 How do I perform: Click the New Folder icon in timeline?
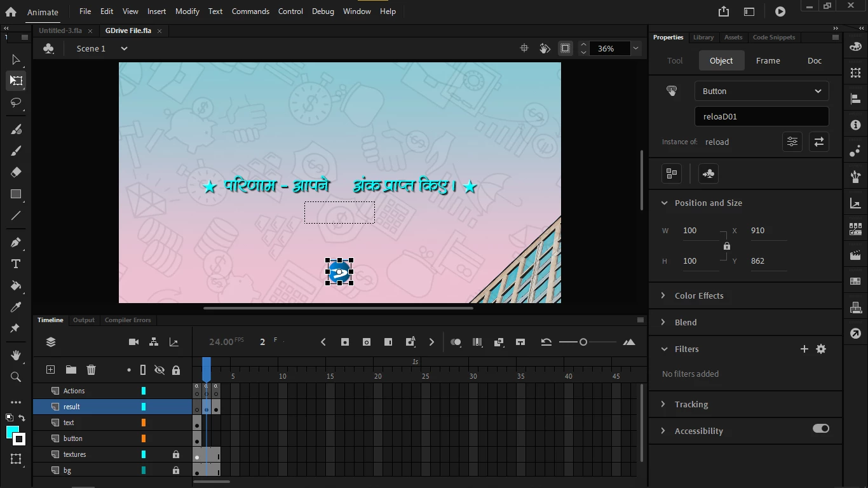pyautogui.click(x=71, y=370)
